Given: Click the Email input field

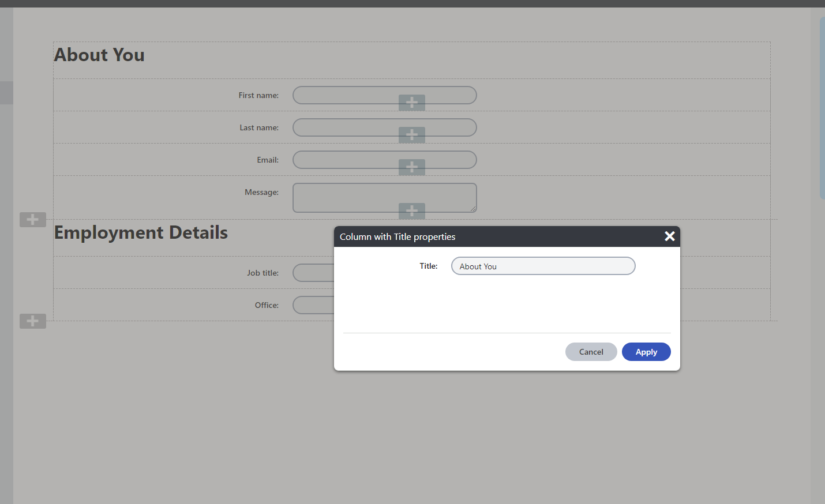Looking at the screenshot, I should pos(385,160).
